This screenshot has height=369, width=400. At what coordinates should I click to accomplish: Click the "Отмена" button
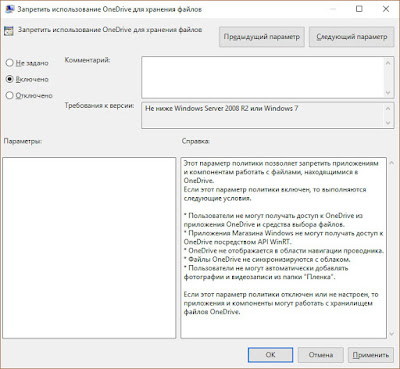pos(321,355)
